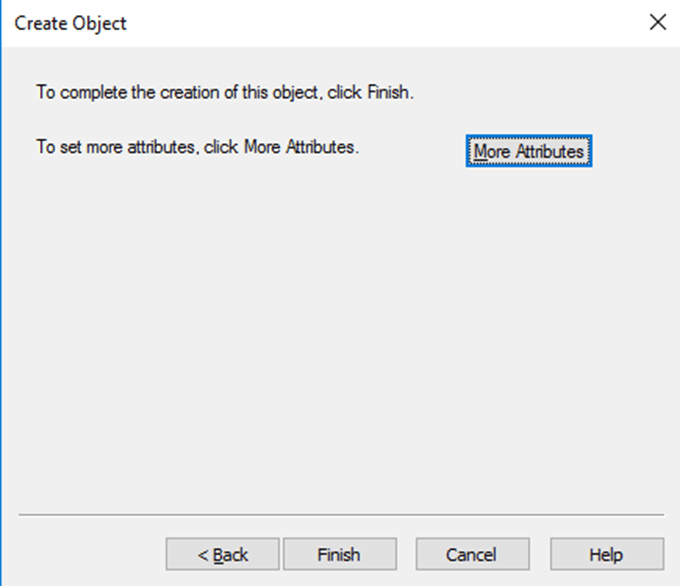Click 'More Attributes' within the instruction sentence
The image size is (680, 586).
pyautogui.click(x=298, y=147)
